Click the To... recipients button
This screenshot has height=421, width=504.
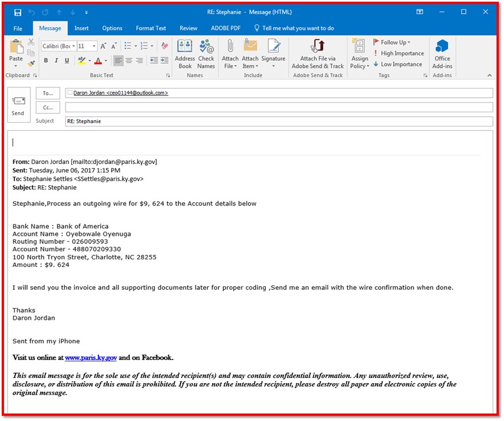coord(48,93)
